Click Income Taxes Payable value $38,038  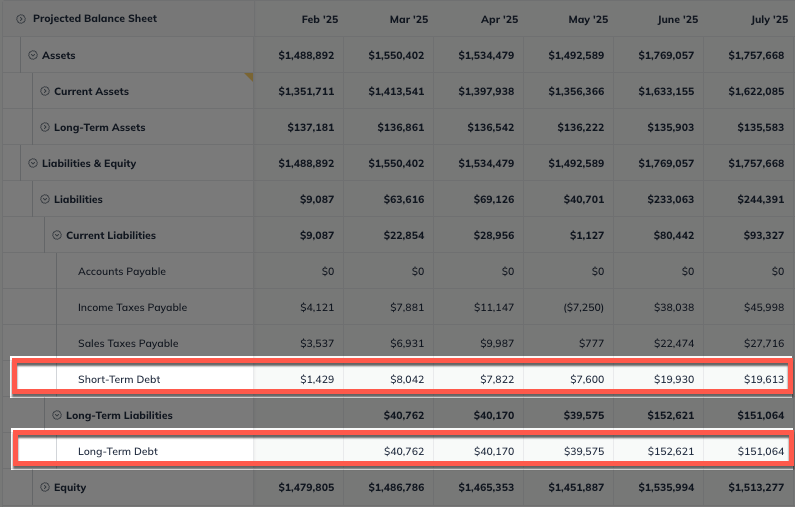[674, 307]
